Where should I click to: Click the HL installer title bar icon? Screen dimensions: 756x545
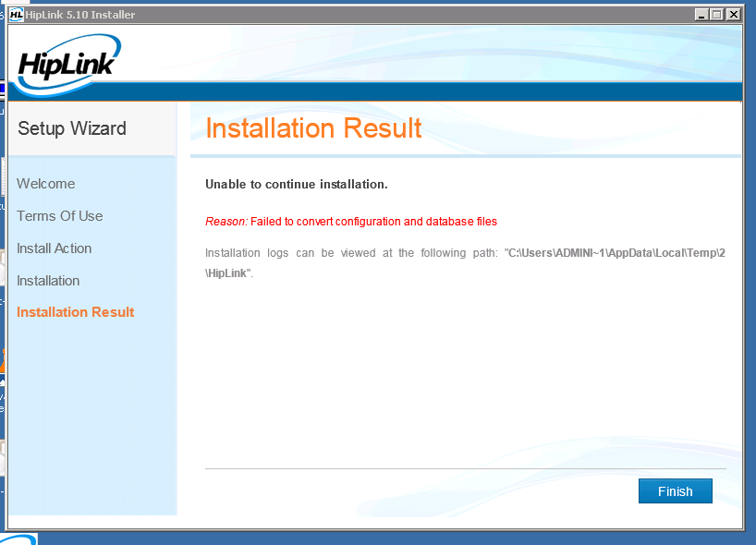tap(17, 15)
